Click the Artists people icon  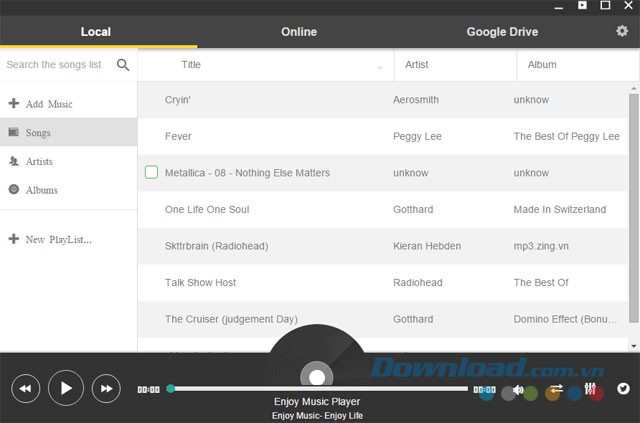point(14,161)
